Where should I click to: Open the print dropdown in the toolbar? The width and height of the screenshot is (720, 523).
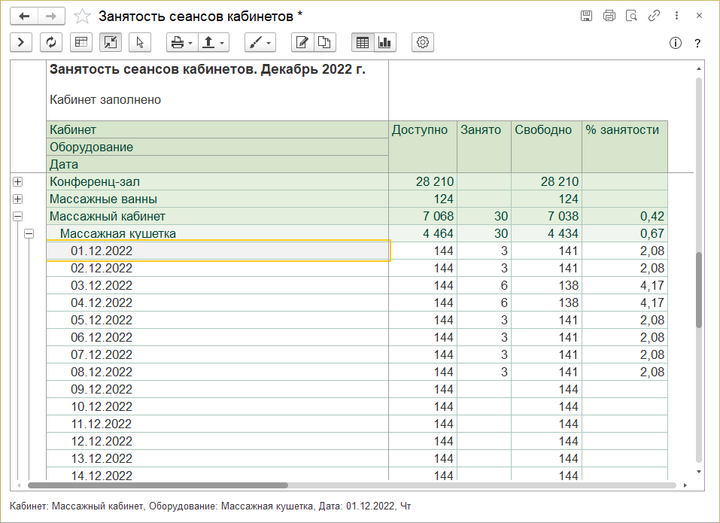pyautogui.click(x=181, y=42)
